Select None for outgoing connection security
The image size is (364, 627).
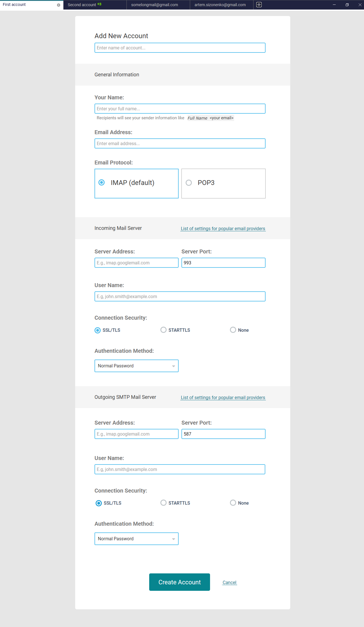tap(233, 503)
